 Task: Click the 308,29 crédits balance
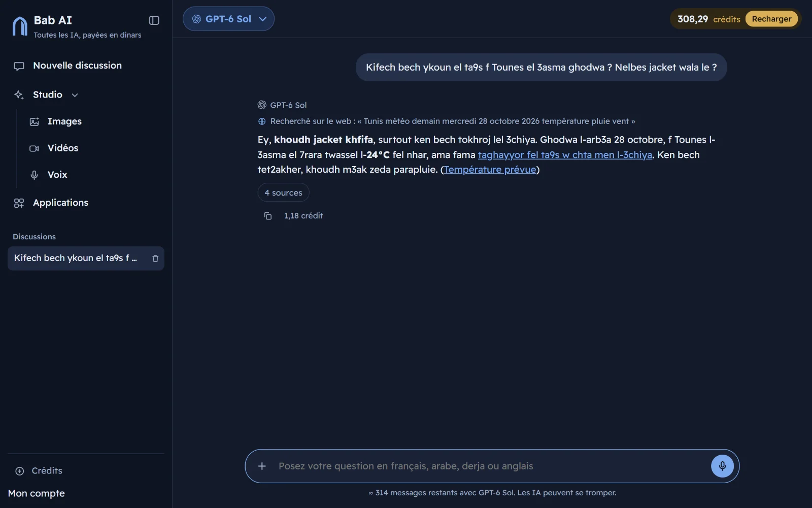pyautogui.click(x=708, y=19)
